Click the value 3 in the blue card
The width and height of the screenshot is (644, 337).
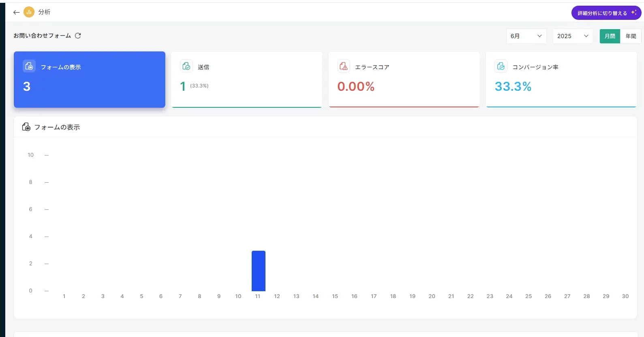pyautogui.click(x=27, y=86)
